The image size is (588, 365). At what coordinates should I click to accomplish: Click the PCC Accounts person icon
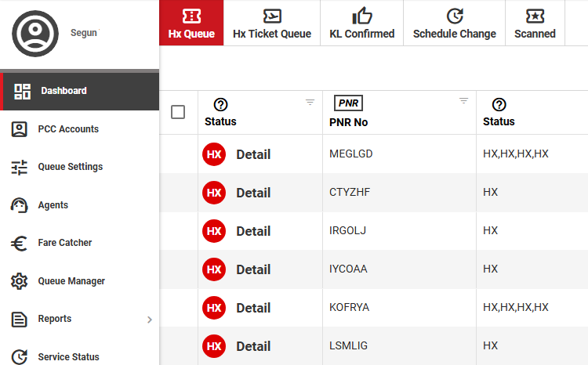[x=19, y=129]
